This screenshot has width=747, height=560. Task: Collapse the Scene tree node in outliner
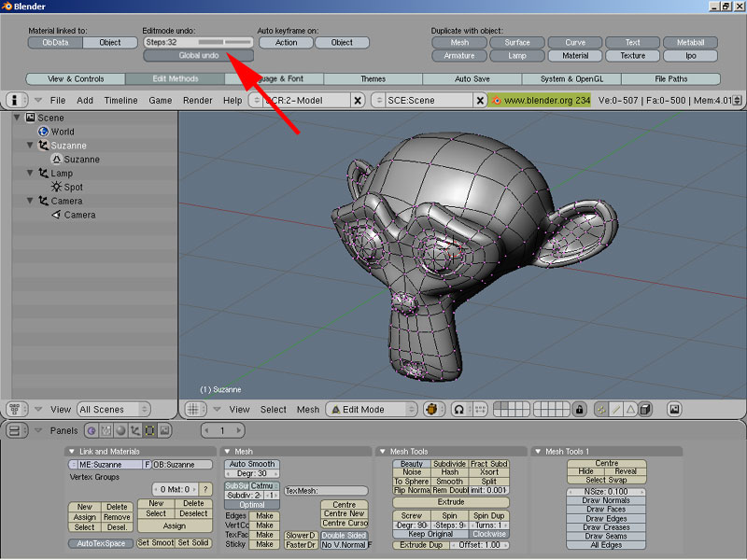[x=17, y=118]
